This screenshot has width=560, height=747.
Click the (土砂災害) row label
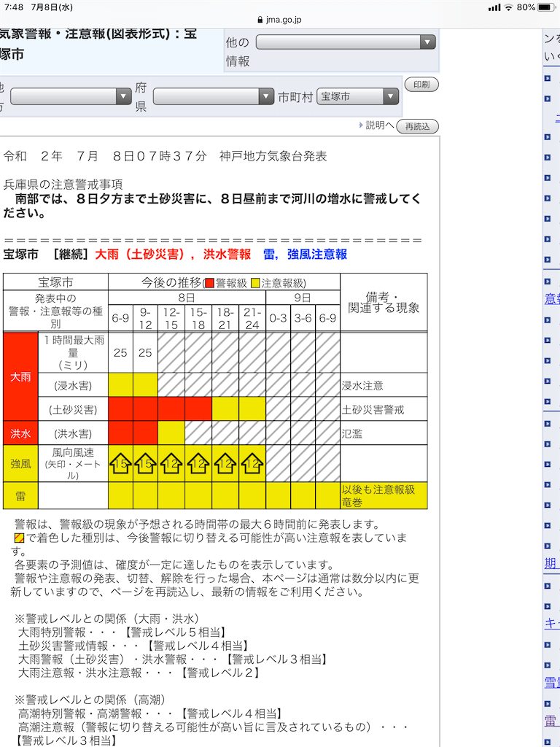click(73, 410)
